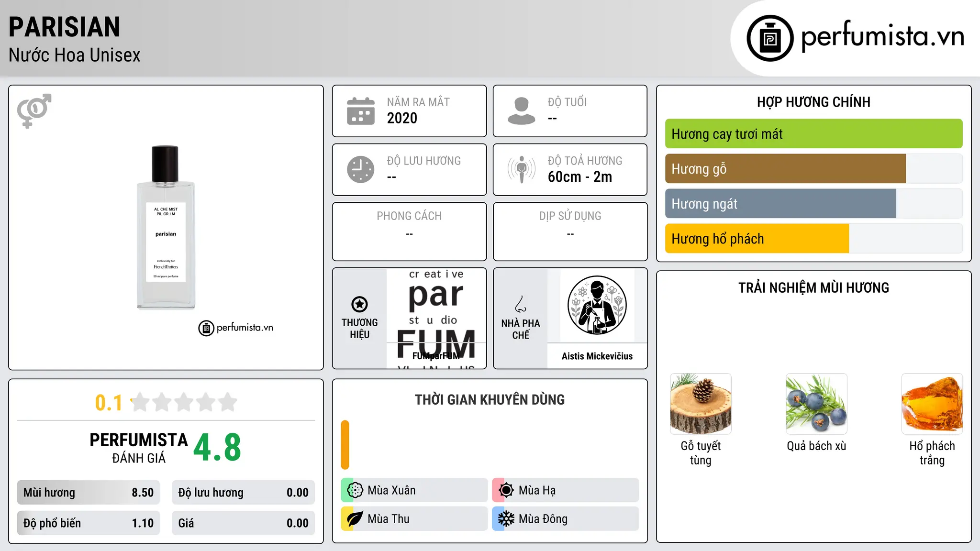
Task: Select the Hổ phách trắng note image
Action: coord(932,404)
